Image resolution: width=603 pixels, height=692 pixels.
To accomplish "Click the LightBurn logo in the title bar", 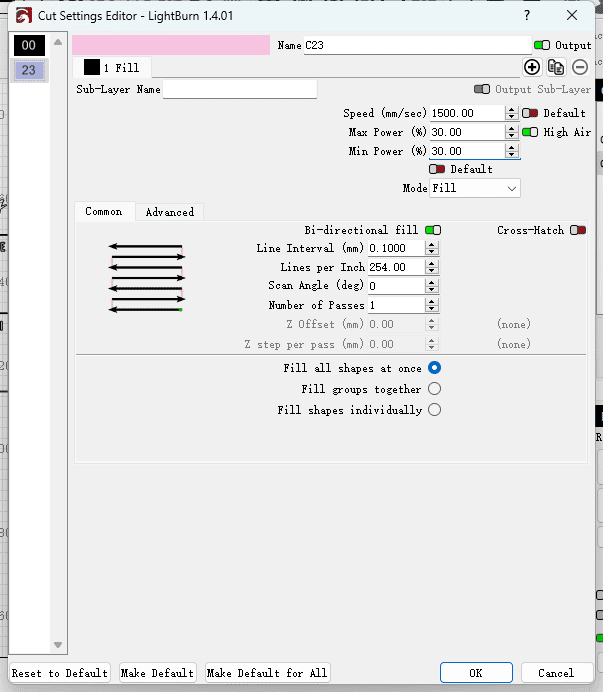I will point(23,16).
